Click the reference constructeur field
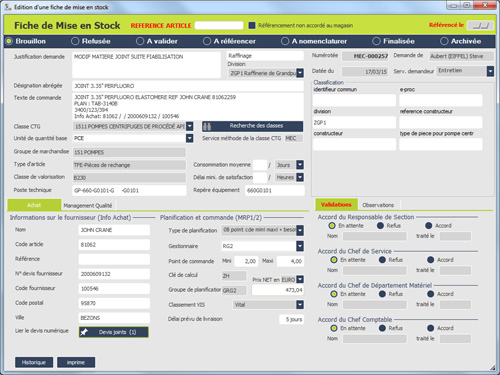This screenshot has height=375, width=500. tap(441, 122)
